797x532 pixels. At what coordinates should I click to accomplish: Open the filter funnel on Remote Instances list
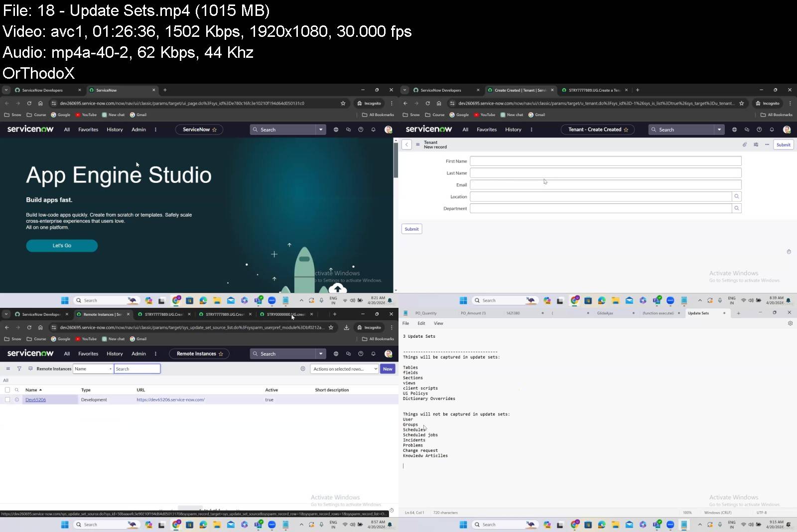pos(19,369)
